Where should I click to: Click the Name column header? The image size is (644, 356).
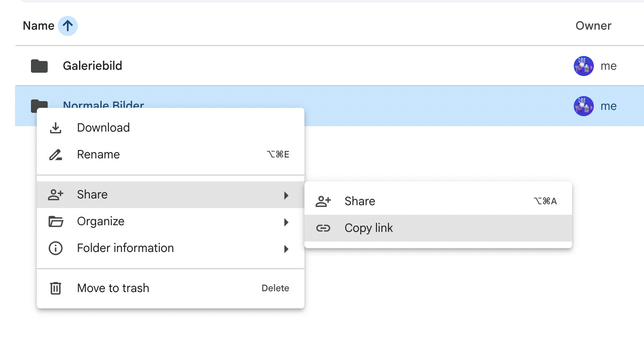(38, 26)
